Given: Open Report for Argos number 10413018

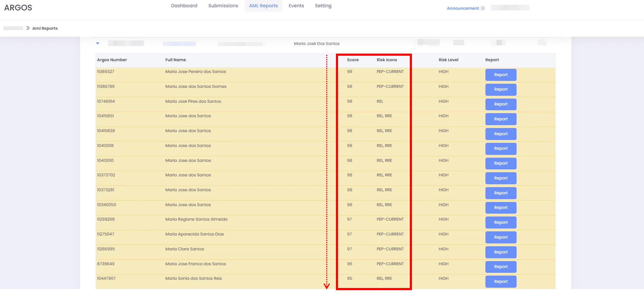Looking at the screenshot, I should 501,149.
